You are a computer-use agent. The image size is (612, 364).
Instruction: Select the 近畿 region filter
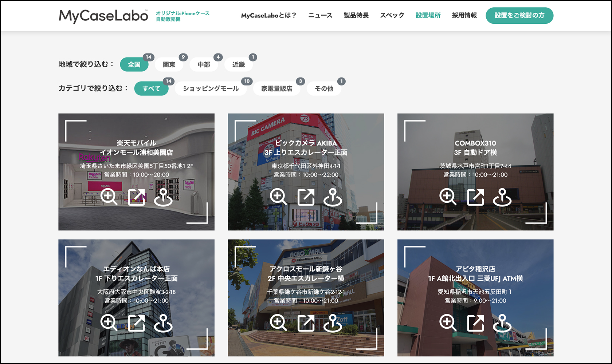(239, 64)
